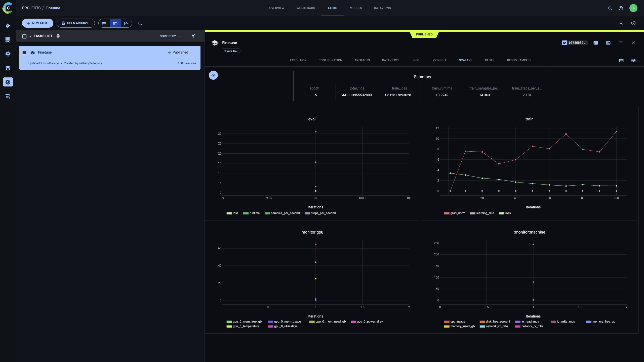The image size is (644, 362).
Task: Click the filter icon in tasks list header
Action: (x=193, y=36)
